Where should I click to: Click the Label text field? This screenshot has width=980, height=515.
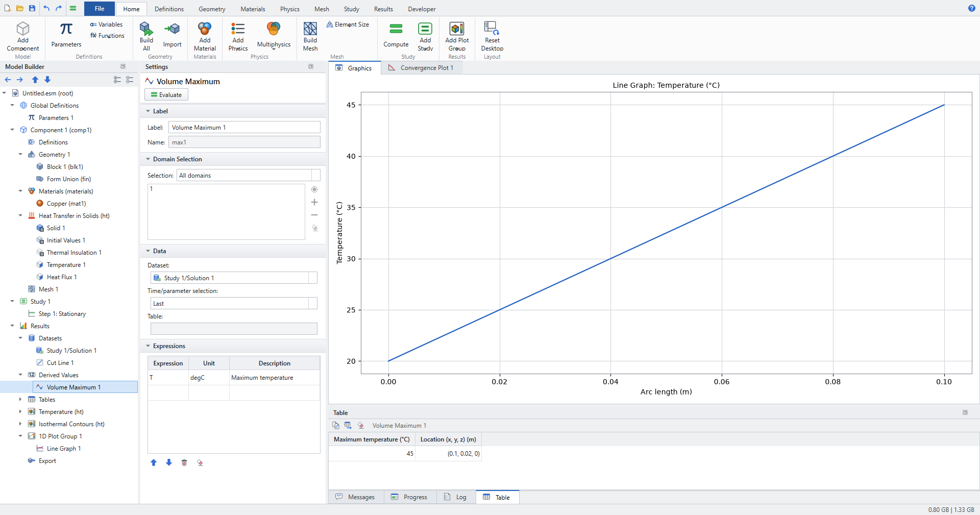pos(244,128)
